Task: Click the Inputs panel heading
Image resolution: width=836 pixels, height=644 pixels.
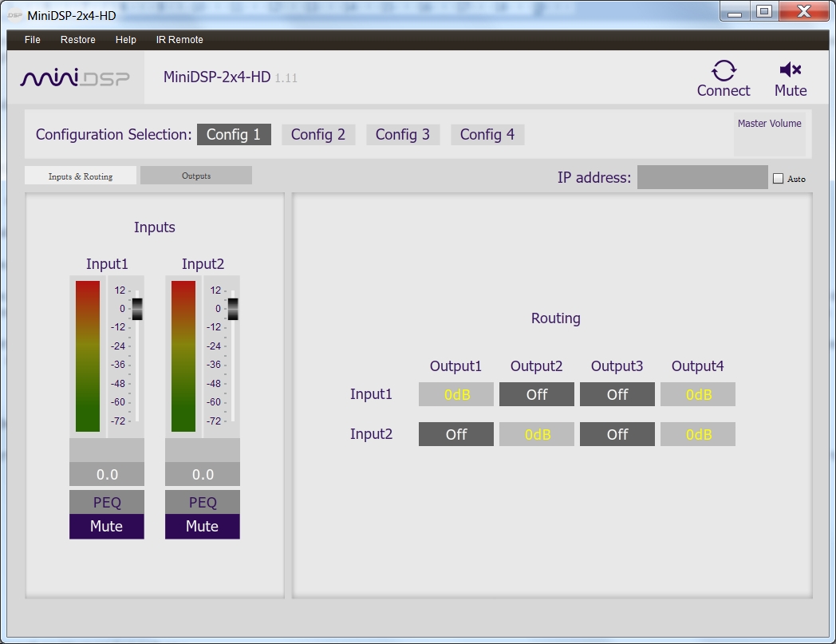Action: click(x=155, y=227)
